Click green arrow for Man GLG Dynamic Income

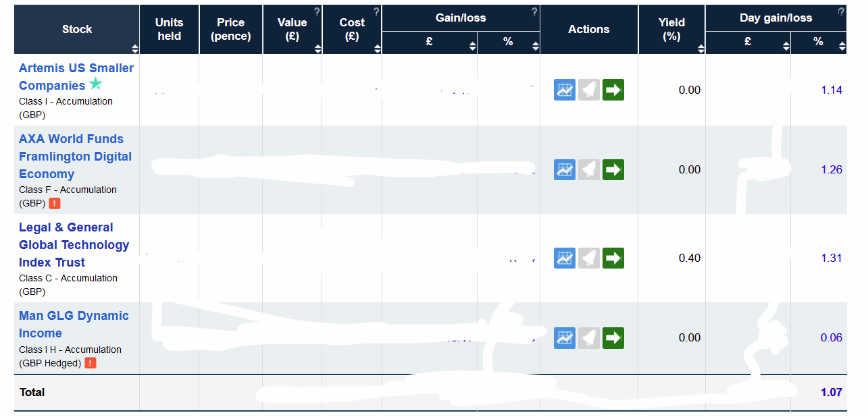[x=613, y=337]
